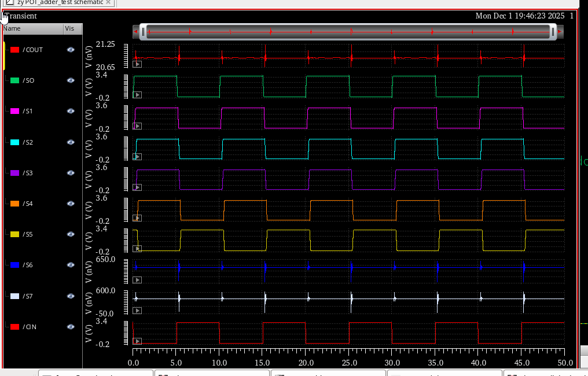Click the left arrow of the zoom scrollbar

pos(135,32)
